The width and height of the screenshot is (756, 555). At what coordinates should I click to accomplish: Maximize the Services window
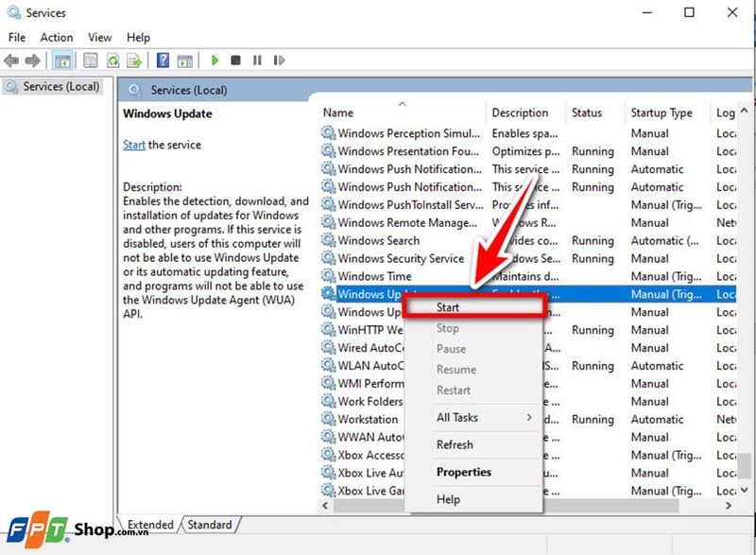pyautogui.click(x=690, y=12)
